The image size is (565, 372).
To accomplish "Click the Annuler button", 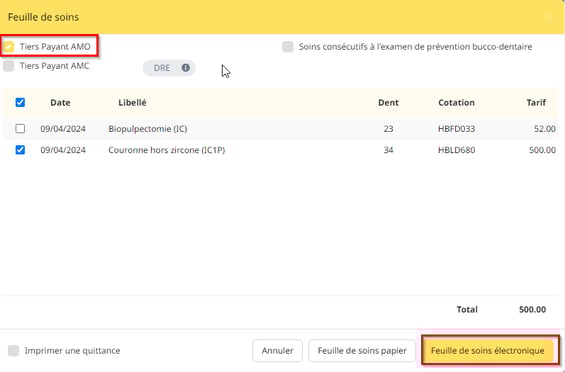I will [277, 351].
